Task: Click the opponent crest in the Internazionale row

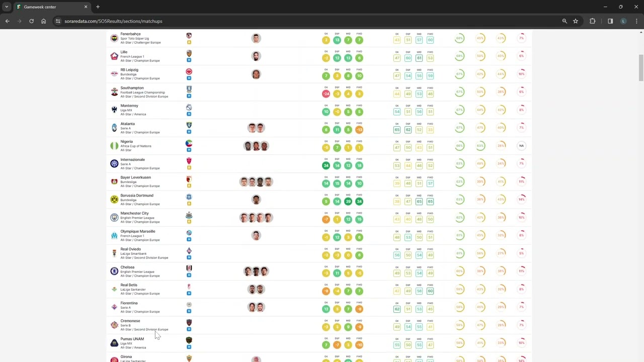Action: point(189,161)
